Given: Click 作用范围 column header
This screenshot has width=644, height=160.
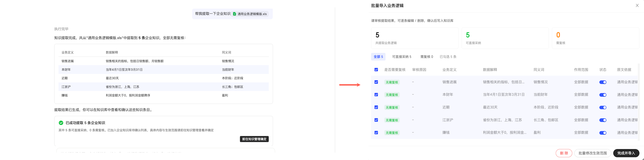Looking at the screenshot, I should pos(581,70).
